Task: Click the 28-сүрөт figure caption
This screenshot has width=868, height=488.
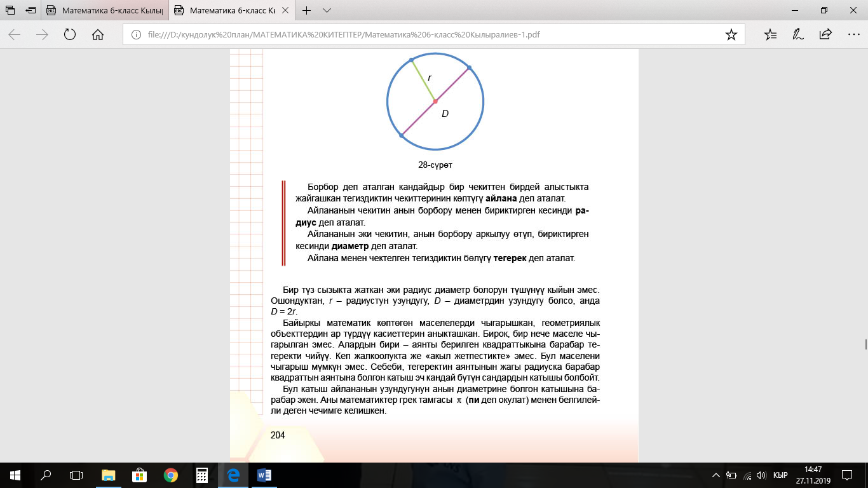Action: tap(435, 165)
